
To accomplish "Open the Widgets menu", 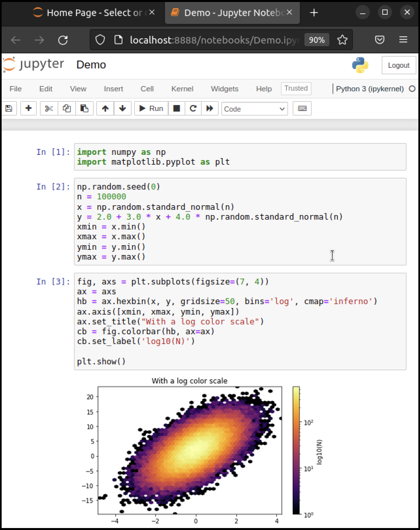I will tap(224, 89).
